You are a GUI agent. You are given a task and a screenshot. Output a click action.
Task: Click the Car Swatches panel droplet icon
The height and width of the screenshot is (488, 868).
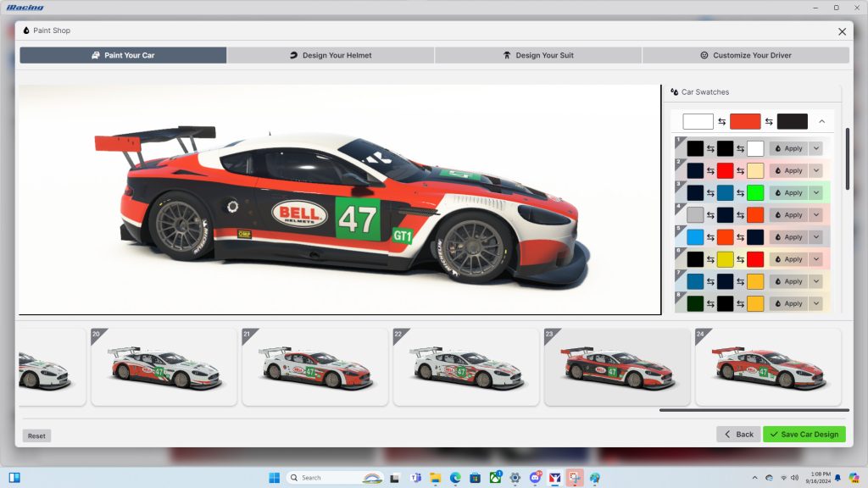tap(676, 91)
